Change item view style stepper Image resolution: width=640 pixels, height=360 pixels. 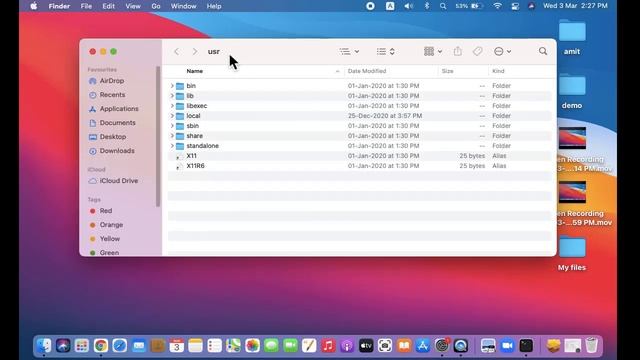pos(386,51)
